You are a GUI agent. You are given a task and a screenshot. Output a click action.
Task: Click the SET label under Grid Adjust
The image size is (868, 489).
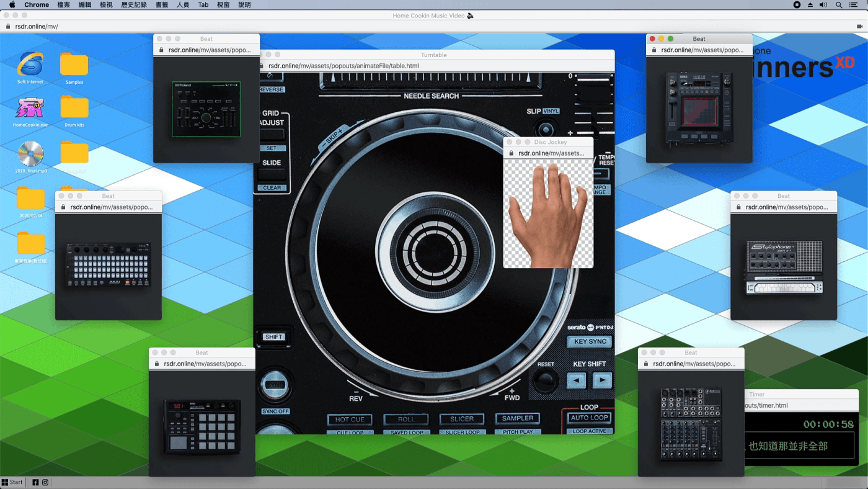point(272,148)
